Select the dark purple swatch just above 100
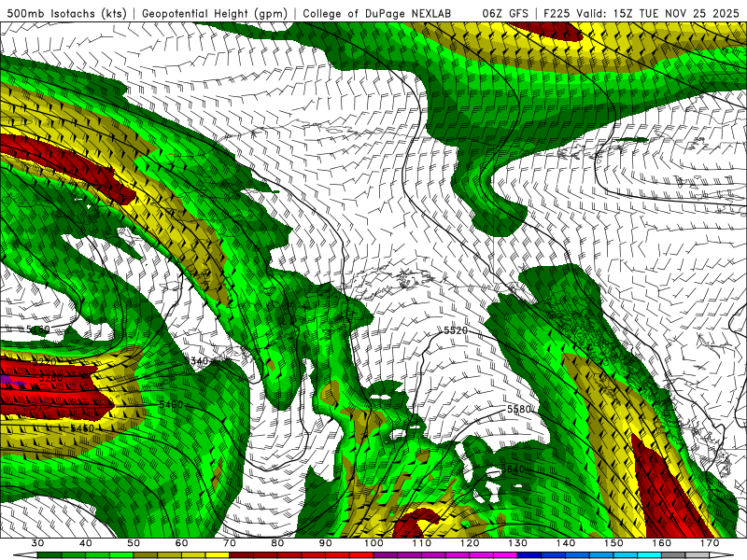Image resolution: width=747 pixels, height=560 pixels. pyautogui.click(x=386, y=555)
